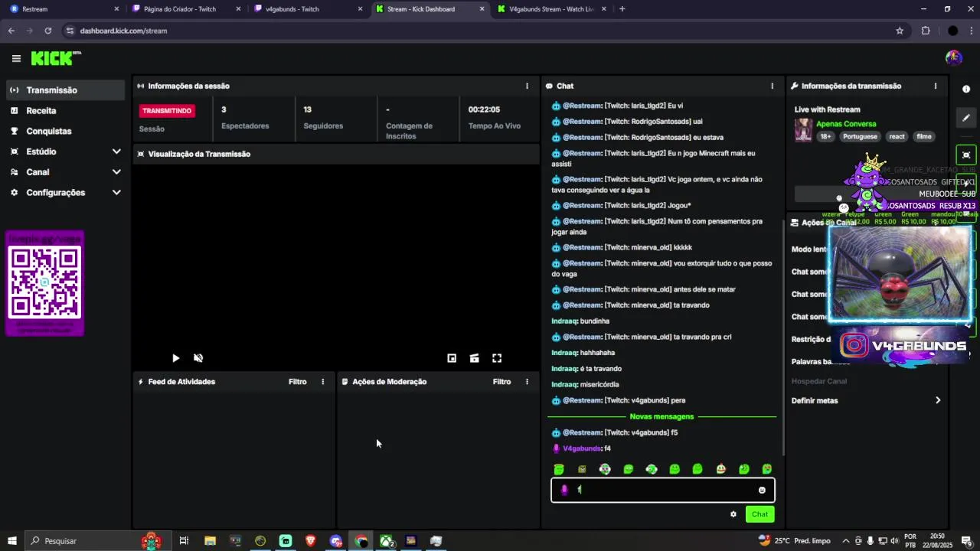980x551 pixels.
Task: Click the Portuguese tag
Action: coord(860,137)
